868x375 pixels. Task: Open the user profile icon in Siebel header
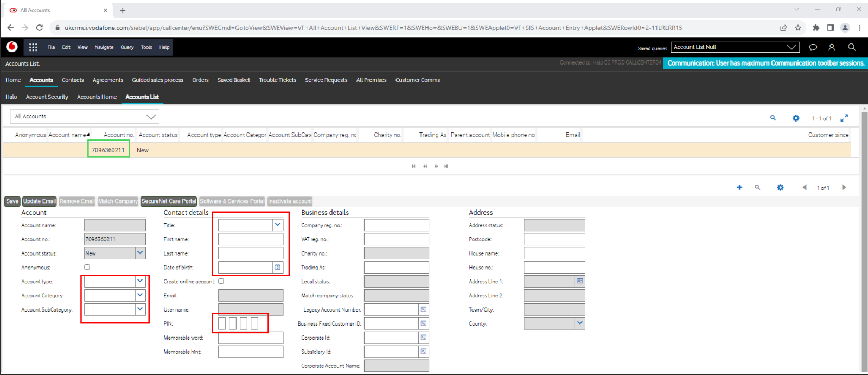(x=832, y=47)
